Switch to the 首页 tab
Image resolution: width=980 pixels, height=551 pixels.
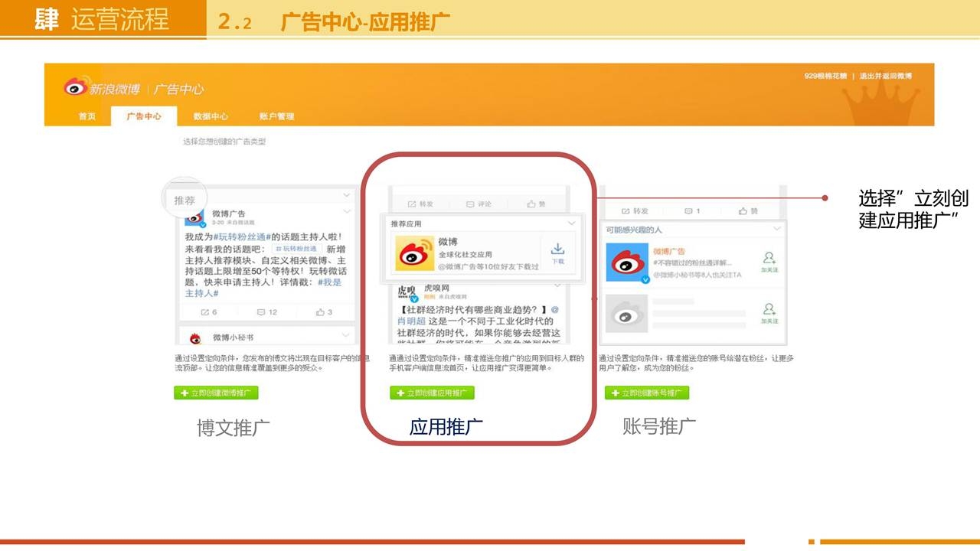[x=87, y=116]
